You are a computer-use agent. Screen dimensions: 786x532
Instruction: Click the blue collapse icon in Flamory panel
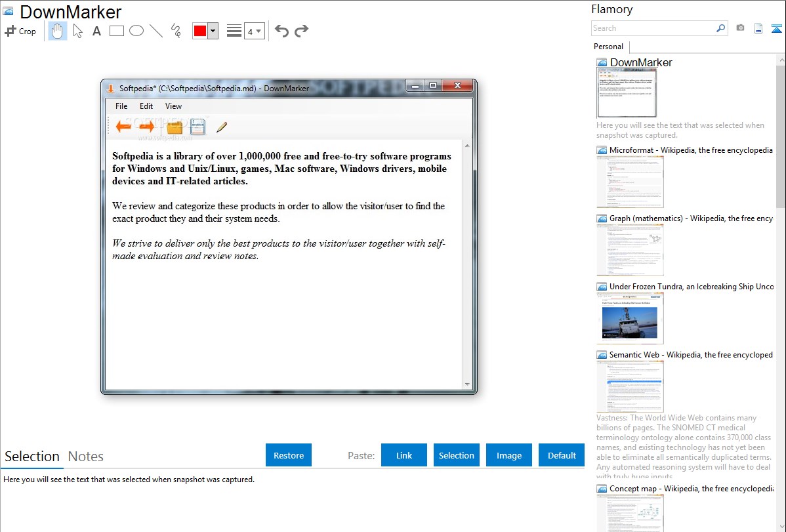tap(776, 28)
